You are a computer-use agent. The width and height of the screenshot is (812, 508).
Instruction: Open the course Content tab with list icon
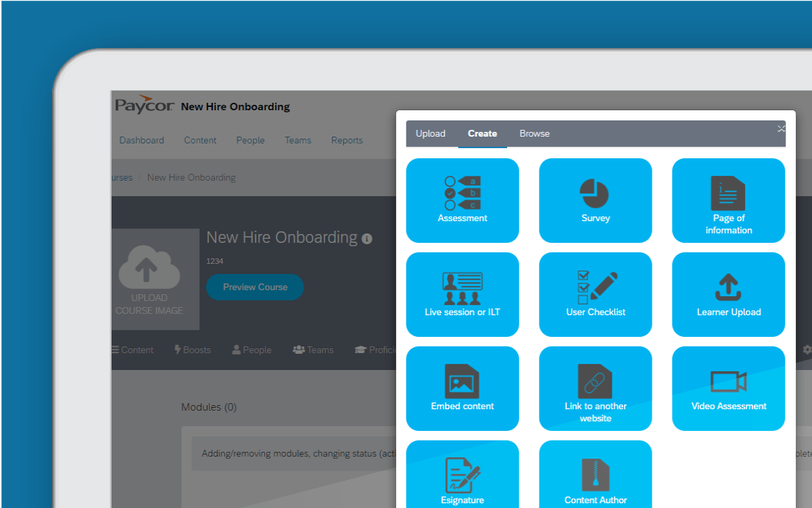133,350
